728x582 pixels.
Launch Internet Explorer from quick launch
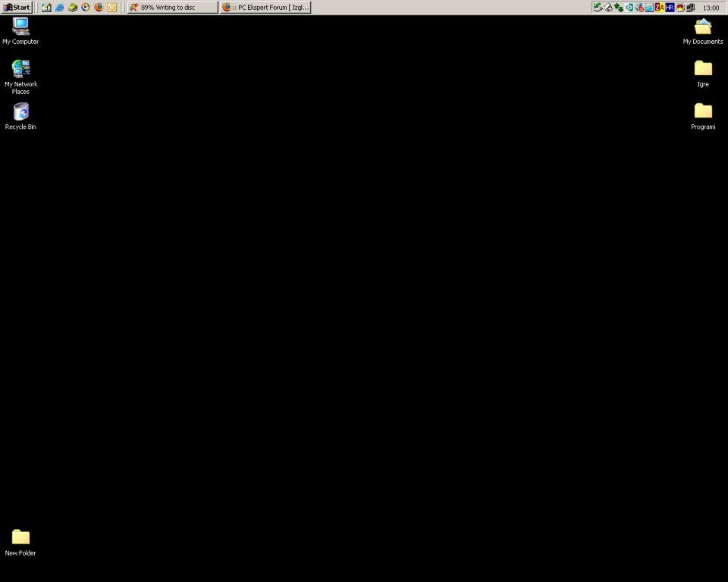click(x=59, y=7)
